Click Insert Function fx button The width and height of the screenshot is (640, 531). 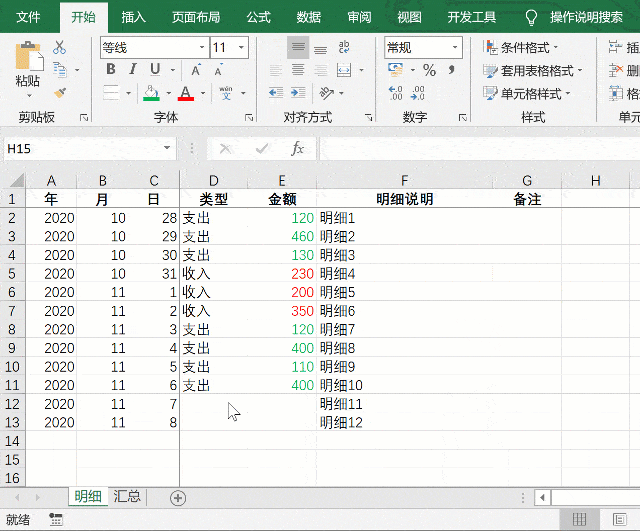click(298, 148)
